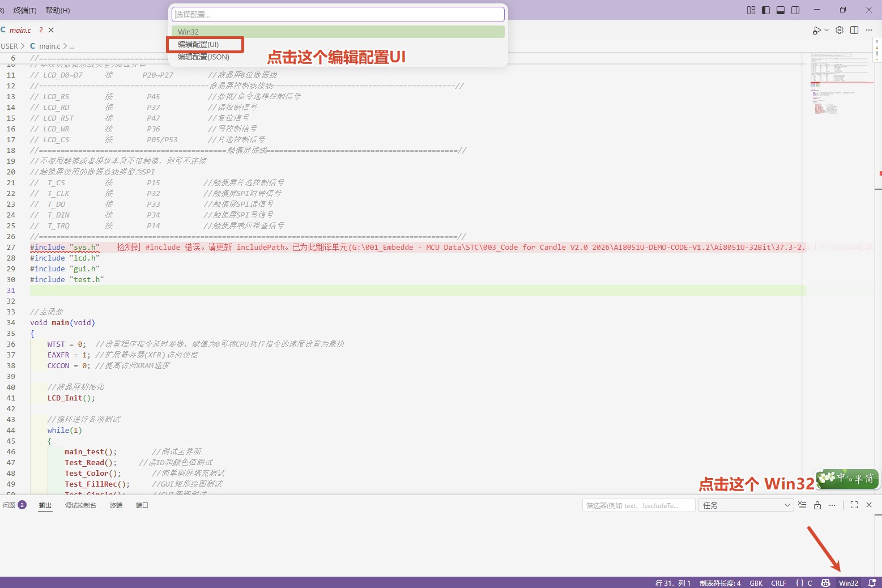Screen dimensions: 882x588
Task: Click the main_test(); call line
Action: pyautogui.click(x=91, y=452)
